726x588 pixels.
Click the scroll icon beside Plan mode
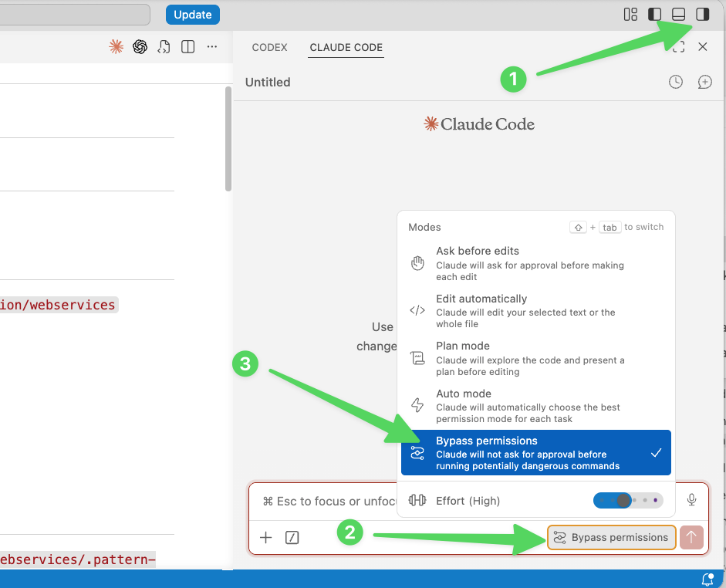[417, 358]
